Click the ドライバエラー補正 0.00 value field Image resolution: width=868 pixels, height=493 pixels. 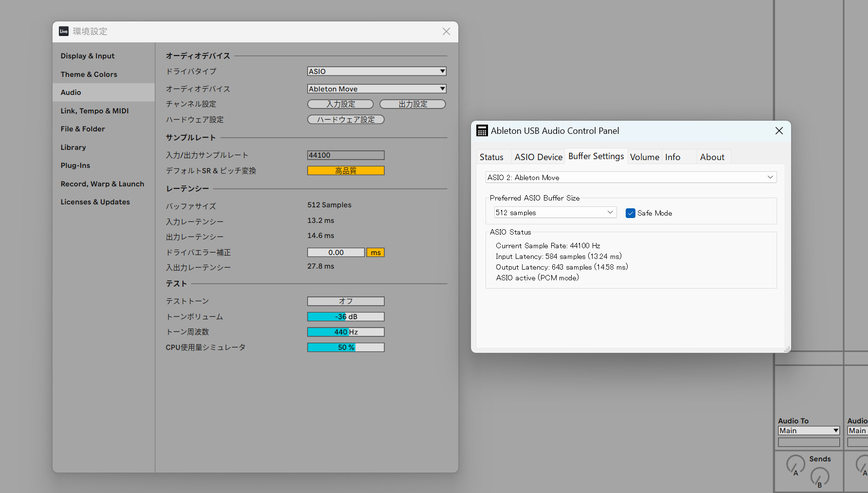(x=336, y=253)
